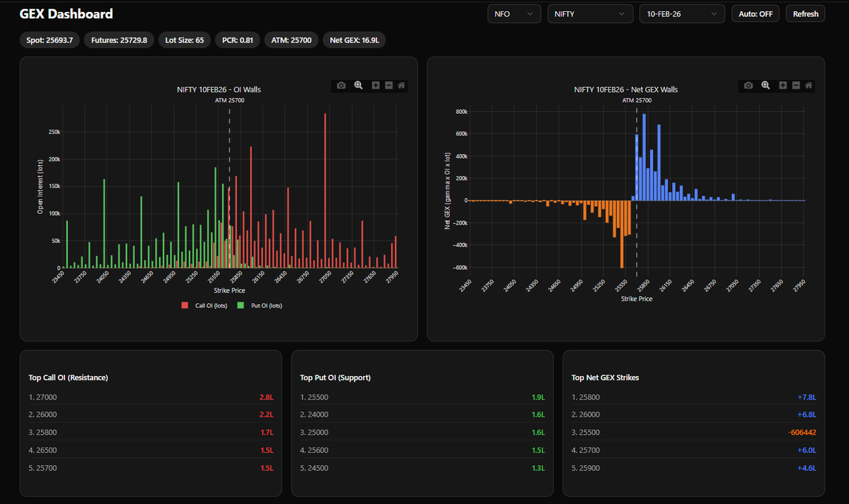
Task: Download OI Walls chart as image (camera icon)
Action: pos(342,85)
